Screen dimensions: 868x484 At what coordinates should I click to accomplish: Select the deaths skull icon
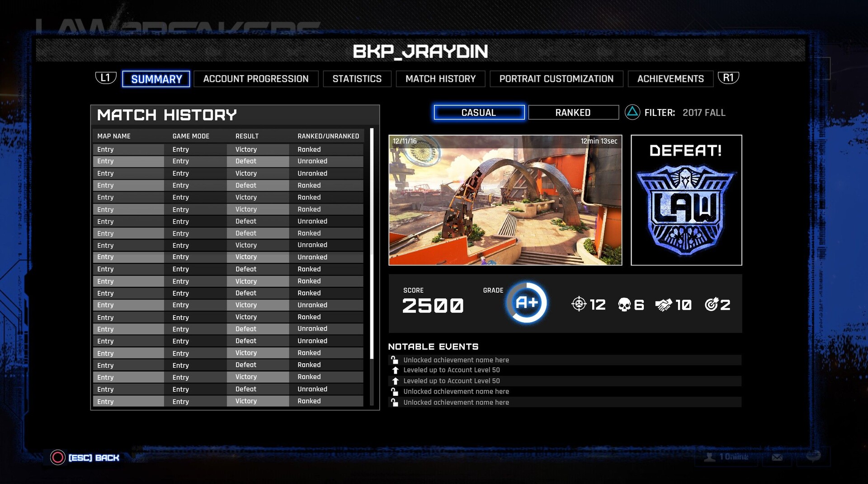(x=624, y=304)
